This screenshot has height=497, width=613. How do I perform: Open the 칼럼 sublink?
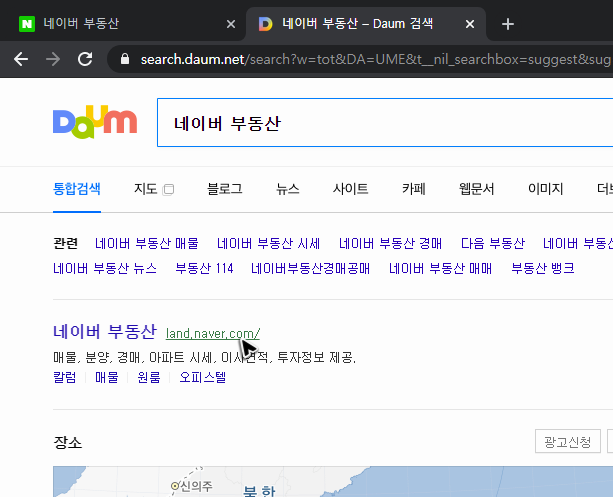click(x=65, y=377)
